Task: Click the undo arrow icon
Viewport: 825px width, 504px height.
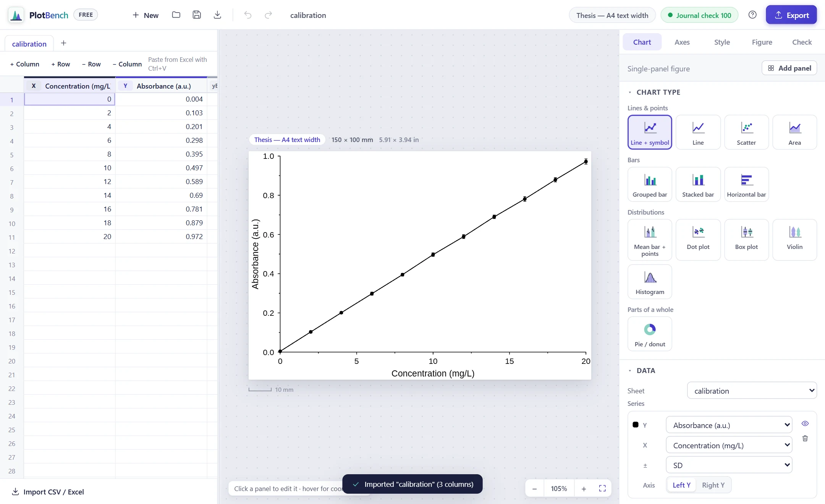Action: (248, 15)
